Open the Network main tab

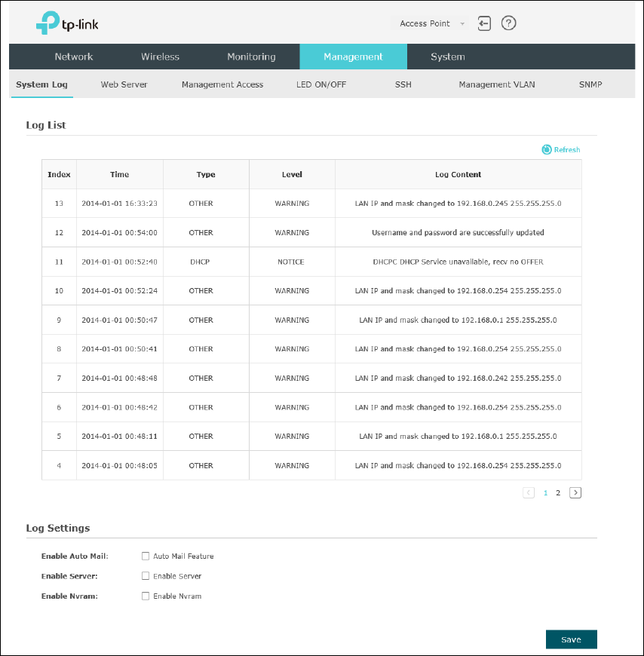pos(74,57)
